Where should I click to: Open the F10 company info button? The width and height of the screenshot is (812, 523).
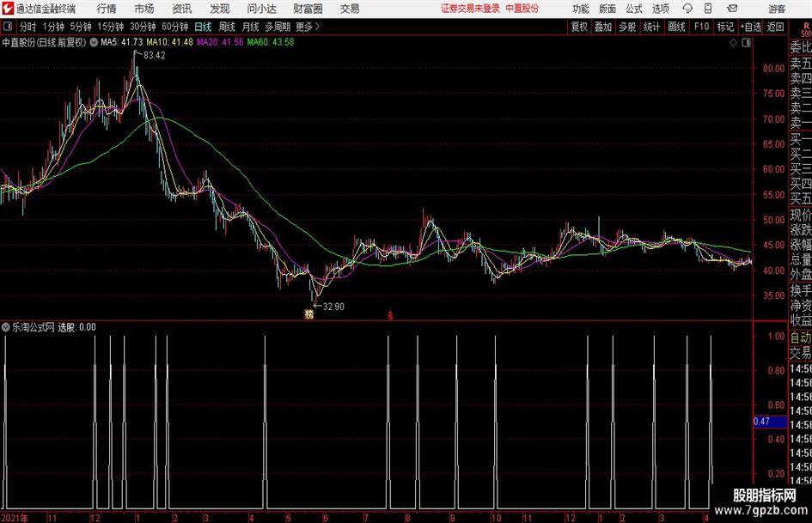coord(702,27)
